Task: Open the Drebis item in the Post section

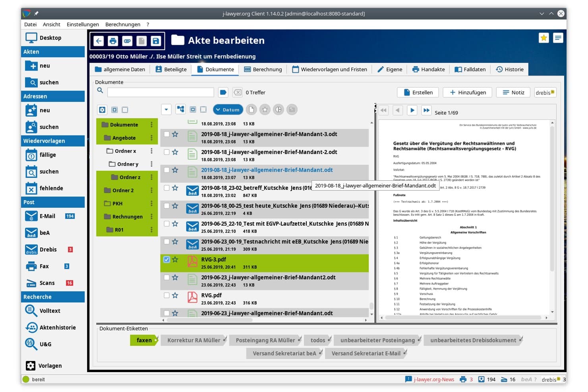Action: pos(48,249)
